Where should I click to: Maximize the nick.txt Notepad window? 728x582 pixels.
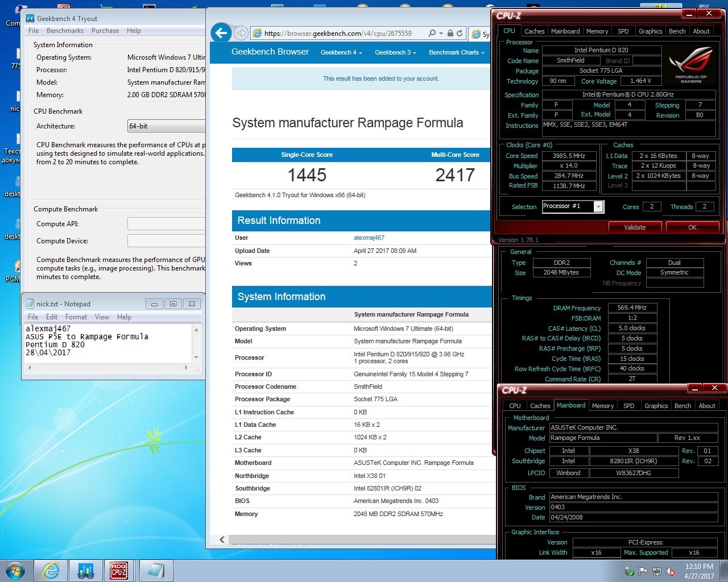[173, 304]
